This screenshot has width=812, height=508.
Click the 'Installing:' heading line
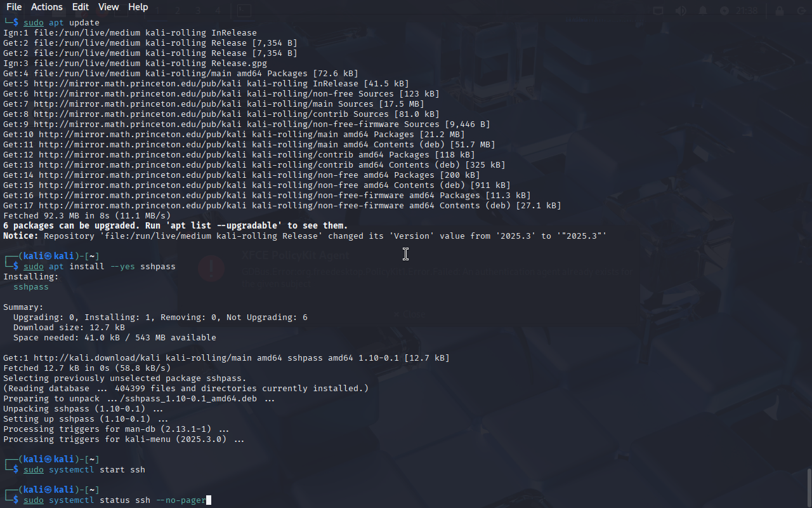(x=31, y=277)
